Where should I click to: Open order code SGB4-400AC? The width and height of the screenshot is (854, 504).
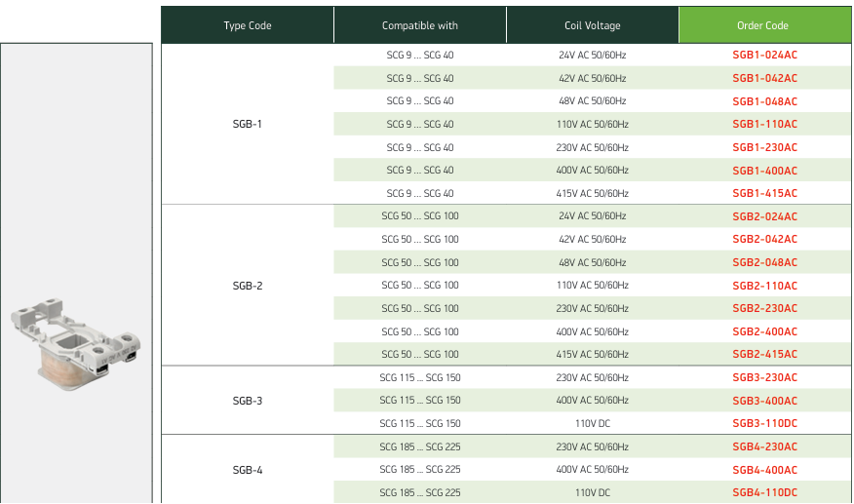(x=764, y=470)
